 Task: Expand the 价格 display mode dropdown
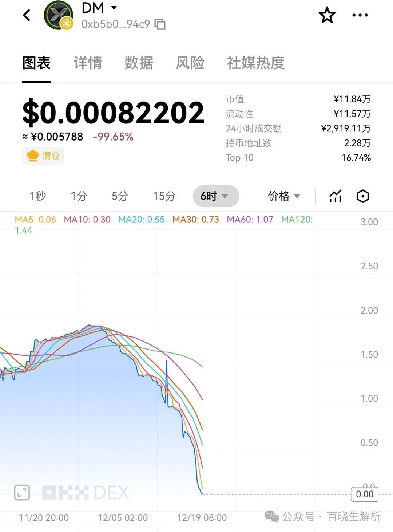[298, 196]
